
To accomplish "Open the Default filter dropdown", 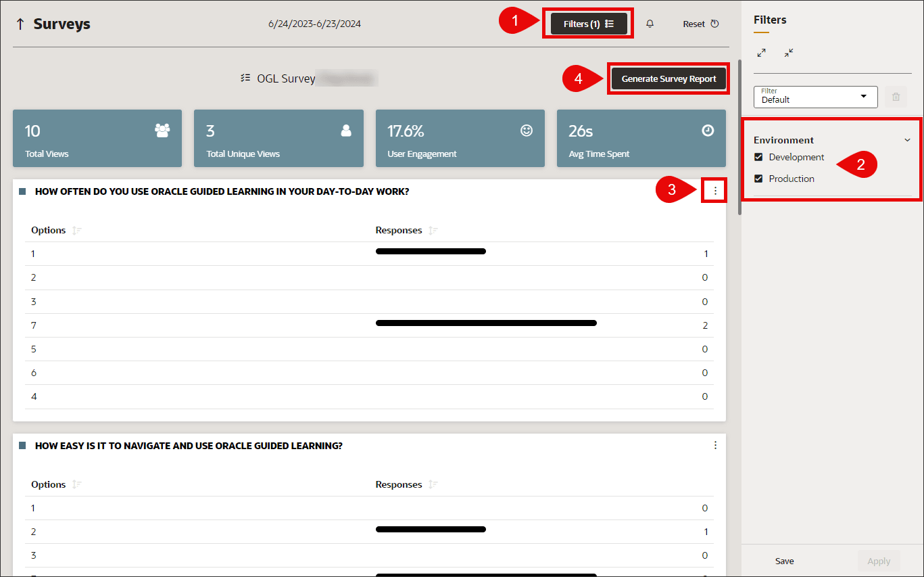I will tap(815, 97).
